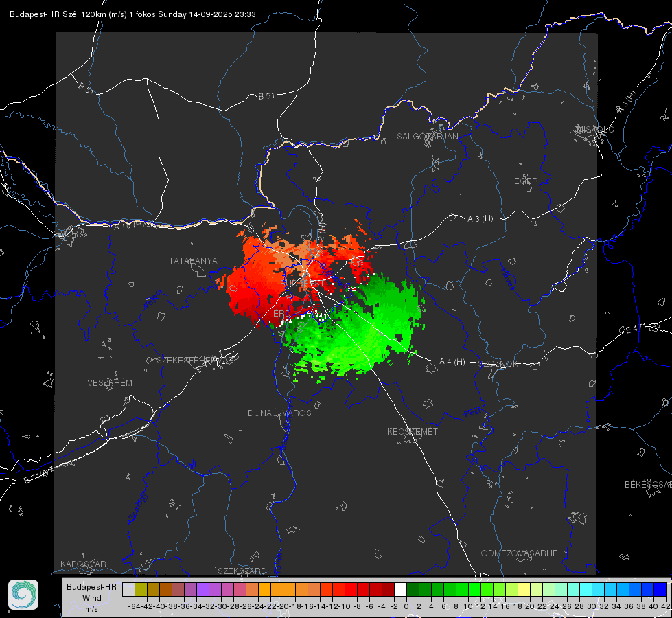Click the MISKOLC city label
Image resolution: width=672 pixels, height=618 pixels.
(x=595, y=129)
